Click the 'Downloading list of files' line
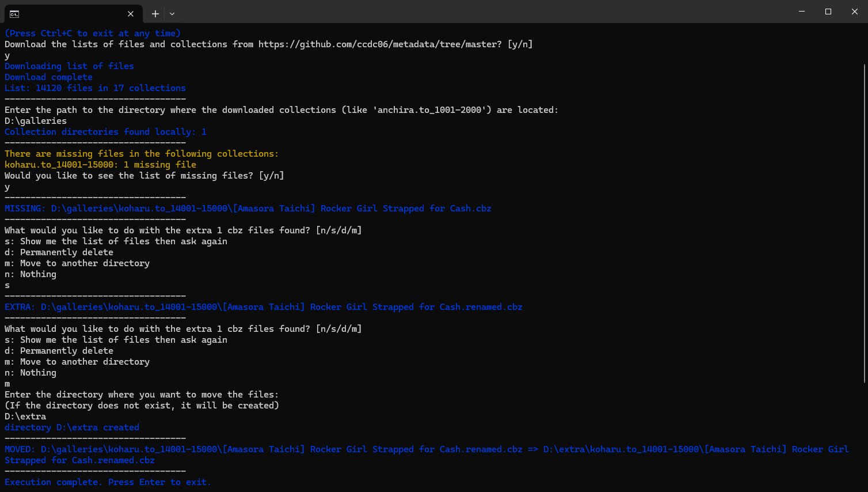The height and width of the screenshot is (492, 868). pyautogui.click(x=69, y=66)
